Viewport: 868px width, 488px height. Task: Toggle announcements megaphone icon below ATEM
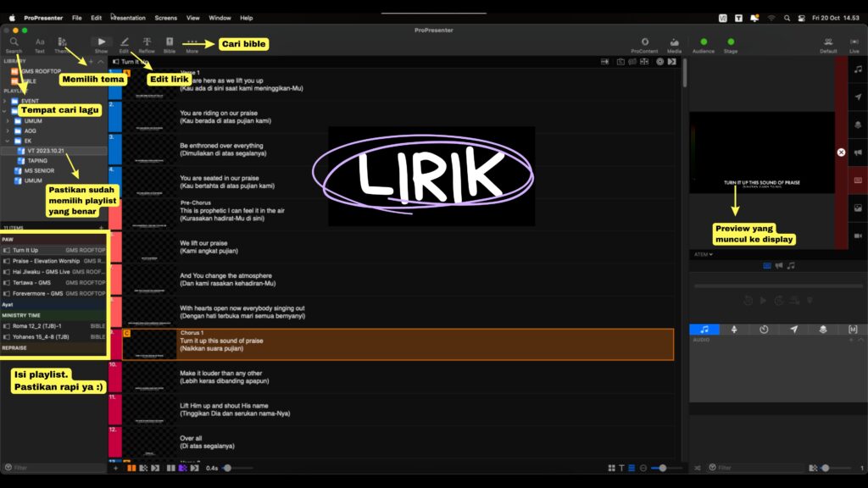pos(779,265)
